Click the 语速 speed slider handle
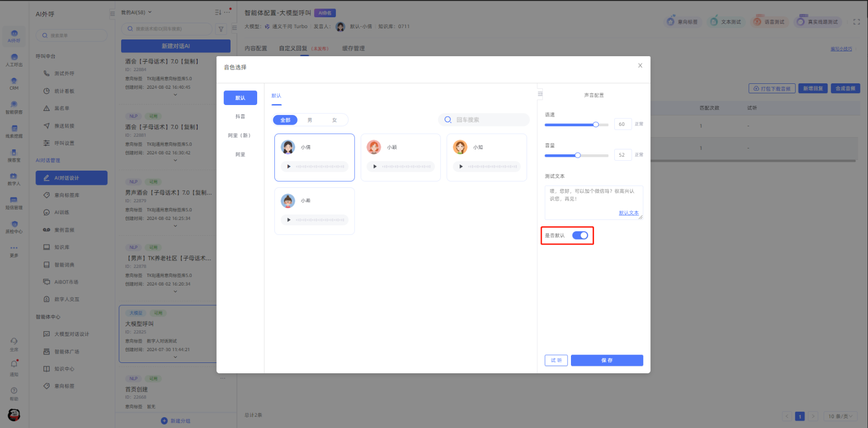The width and height of the screenshot is (868, 428). click(x=596, y=125)
